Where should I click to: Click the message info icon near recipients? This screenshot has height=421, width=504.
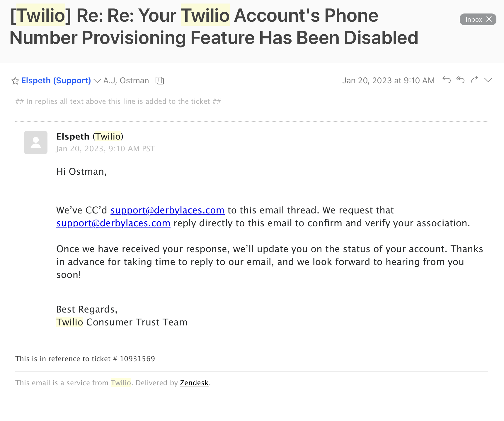[x=160, y=81]
